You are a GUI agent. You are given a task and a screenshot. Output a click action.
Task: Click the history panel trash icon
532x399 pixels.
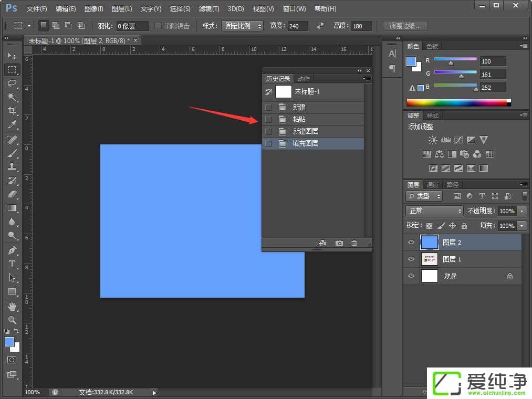pyautogui.click(x=354, y=243)
